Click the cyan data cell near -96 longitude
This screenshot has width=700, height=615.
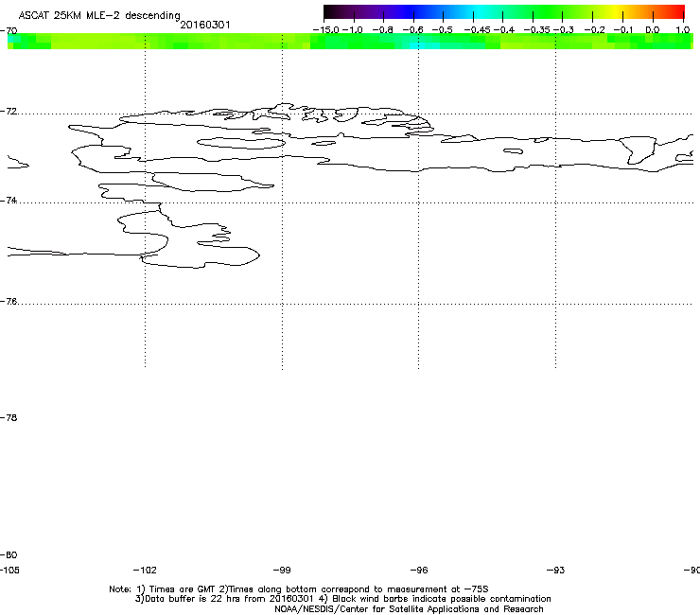pyautogui.click(x=424, y=45)
